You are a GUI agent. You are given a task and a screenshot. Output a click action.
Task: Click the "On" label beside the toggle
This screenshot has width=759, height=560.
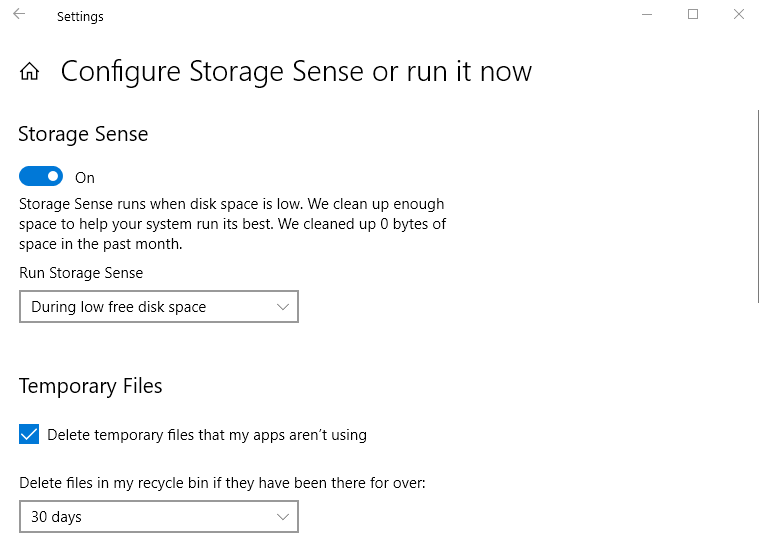85,178
